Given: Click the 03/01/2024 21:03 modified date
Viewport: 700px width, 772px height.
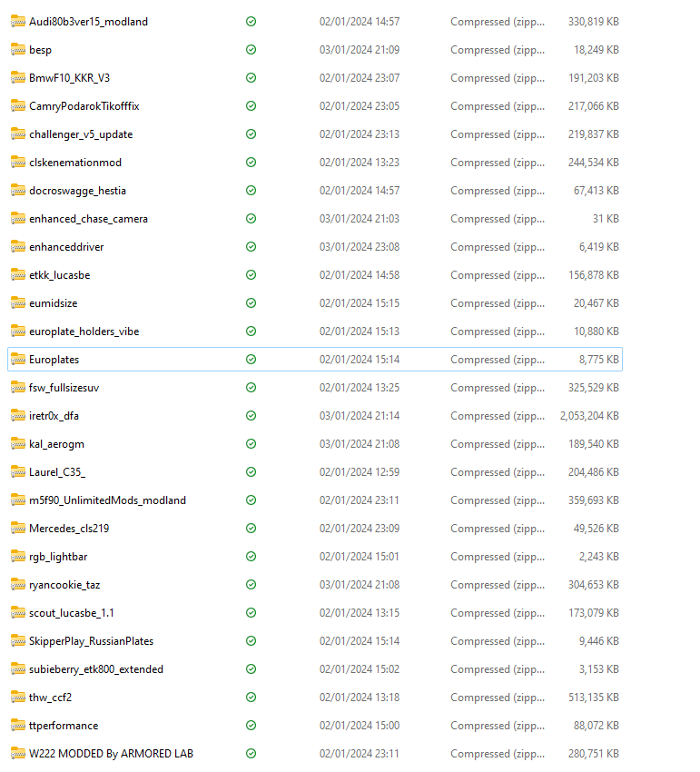Looking at the screenshot, I should (360, 219).
